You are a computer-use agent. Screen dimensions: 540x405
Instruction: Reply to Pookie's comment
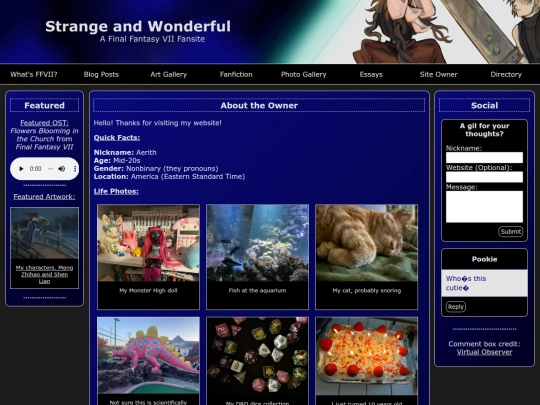click(x=456, y=307)
